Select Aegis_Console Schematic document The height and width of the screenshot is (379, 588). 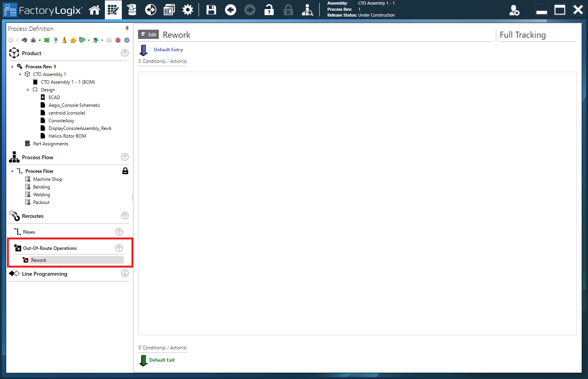point(74,105)
